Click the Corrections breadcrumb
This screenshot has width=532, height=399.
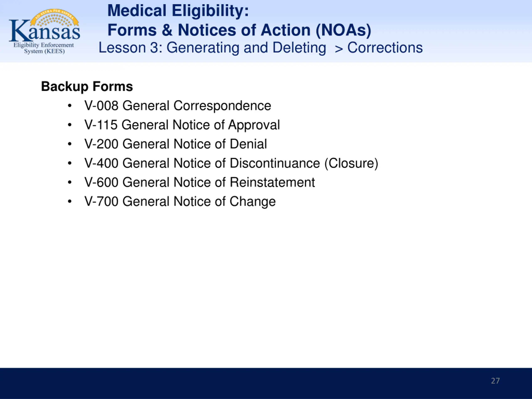tap(385, 48)
